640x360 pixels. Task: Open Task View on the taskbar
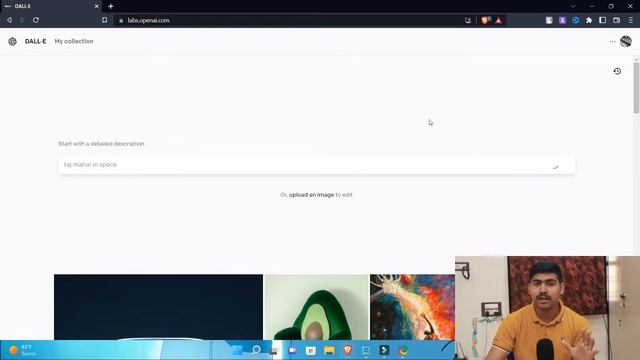point(273,350)
